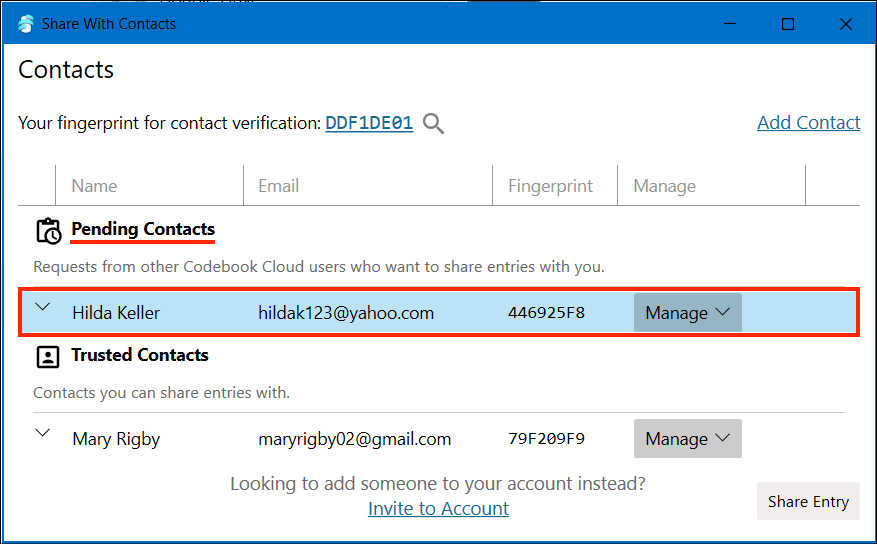Click the Trusted Contacts heading
The height and width of the screenshot is (544, 877).
coord(140,355)
